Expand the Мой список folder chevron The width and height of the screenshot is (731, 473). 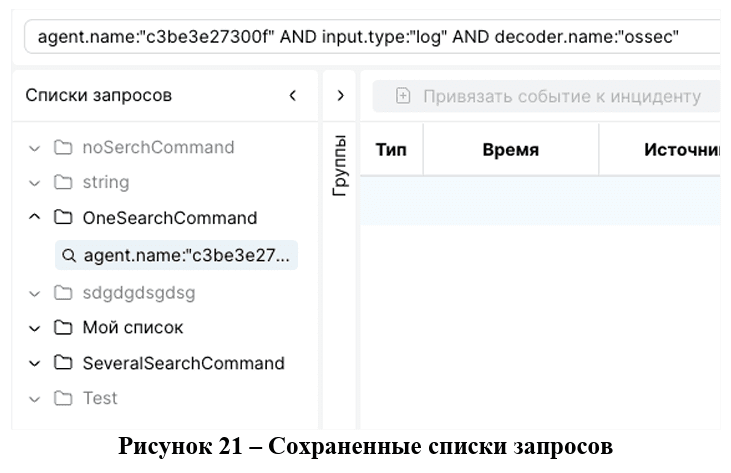click(x=35, y=328)
